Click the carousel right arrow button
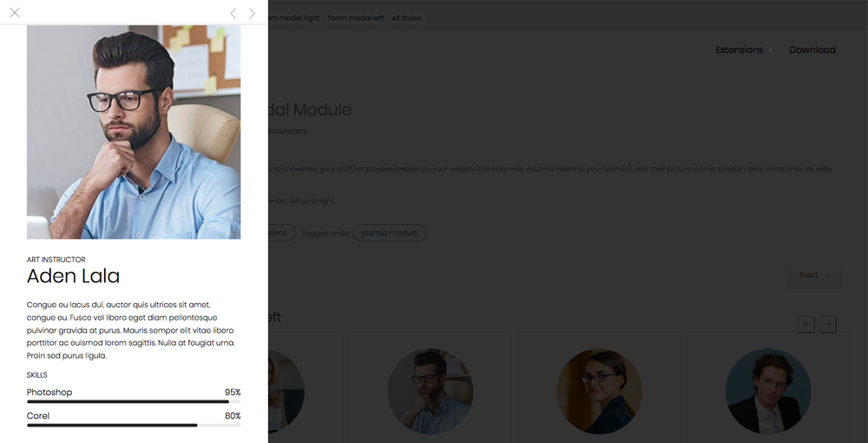Viewport: 868px width, 443px height. click(x=827, y=325)
